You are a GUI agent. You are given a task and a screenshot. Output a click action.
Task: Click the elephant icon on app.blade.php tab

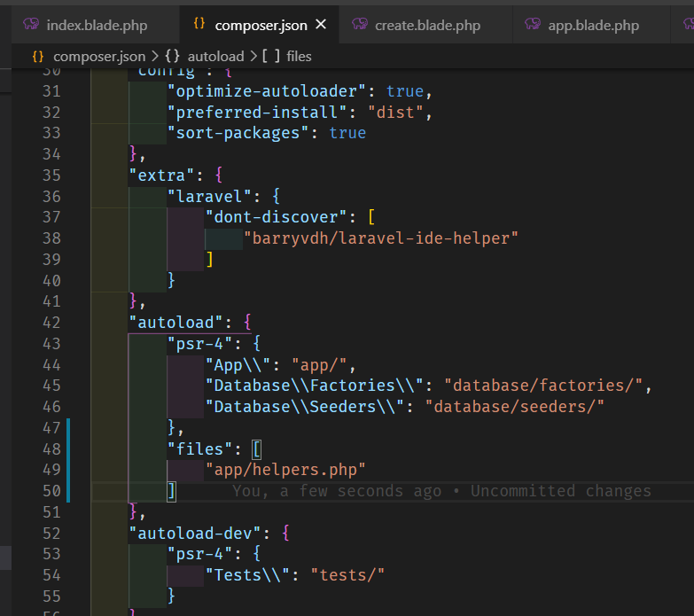[x=533, y=24]
